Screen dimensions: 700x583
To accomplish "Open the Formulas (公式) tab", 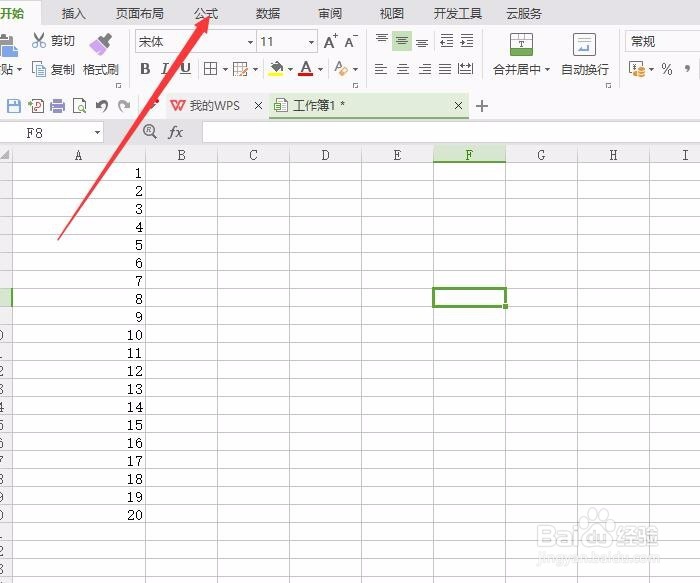I will (206, 13).
